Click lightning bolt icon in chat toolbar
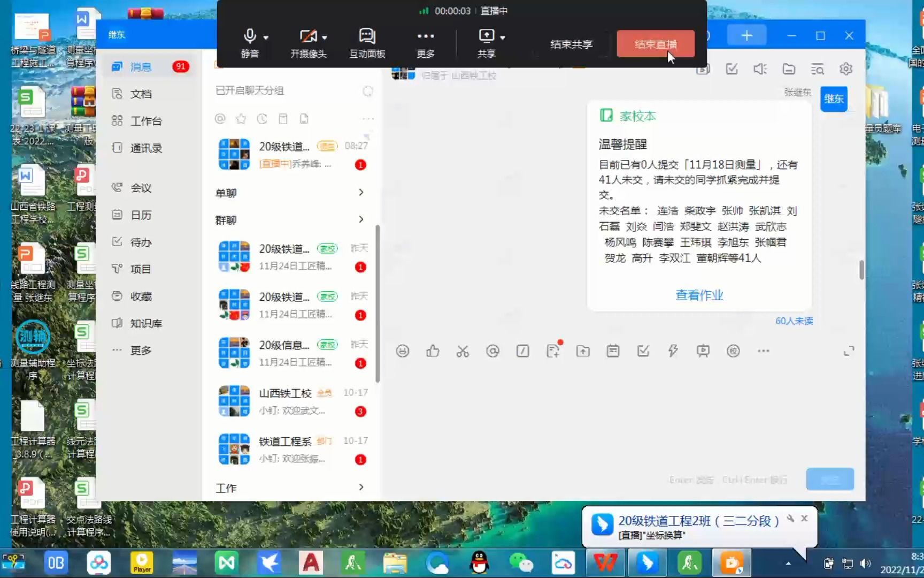 click(673, 351)
